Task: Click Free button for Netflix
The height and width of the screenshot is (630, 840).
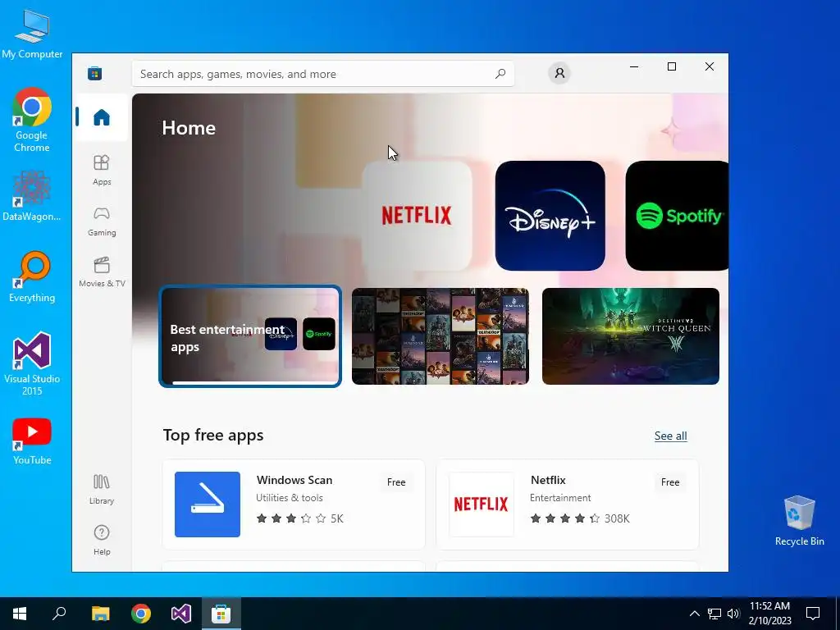Action: (x=670, y=482)
